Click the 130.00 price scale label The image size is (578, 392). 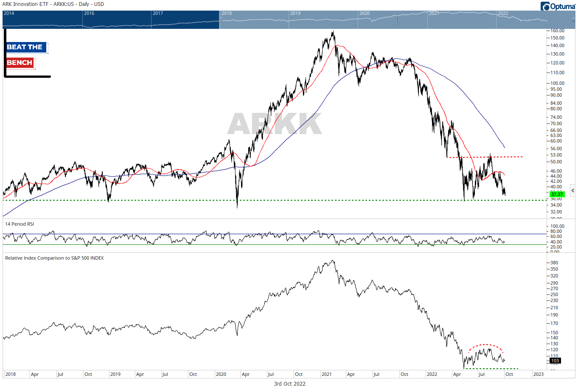557,54
